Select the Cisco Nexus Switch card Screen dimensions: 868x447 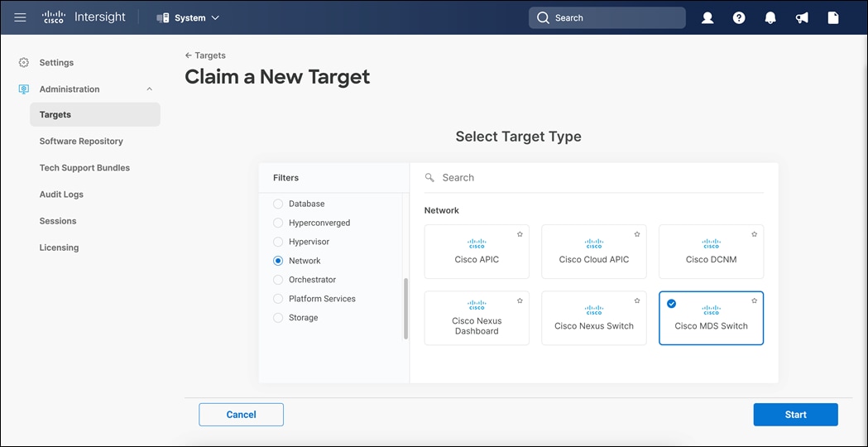pyautogui.click(x=594, y=318)
